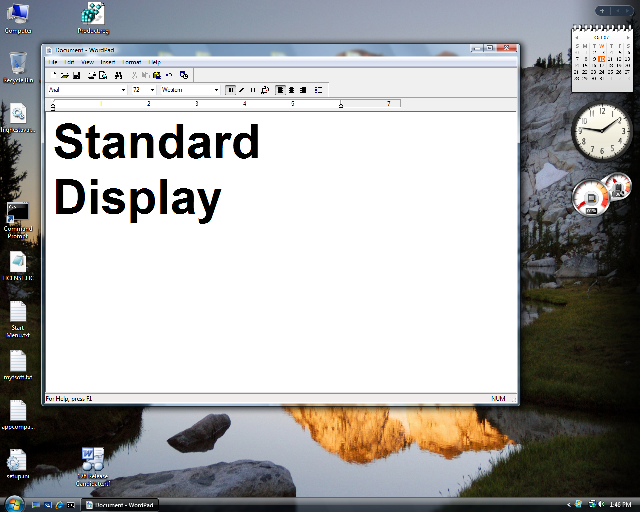
Task: Open the font size 72 dropdown
Action: 152,90
